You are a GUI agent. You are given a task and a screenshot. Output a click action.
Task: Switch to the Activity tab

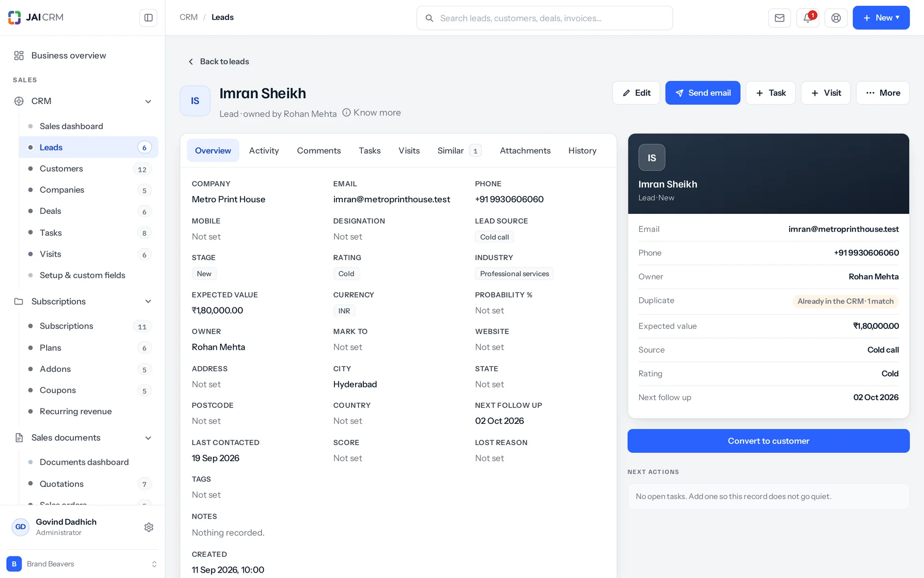point(264,151)
